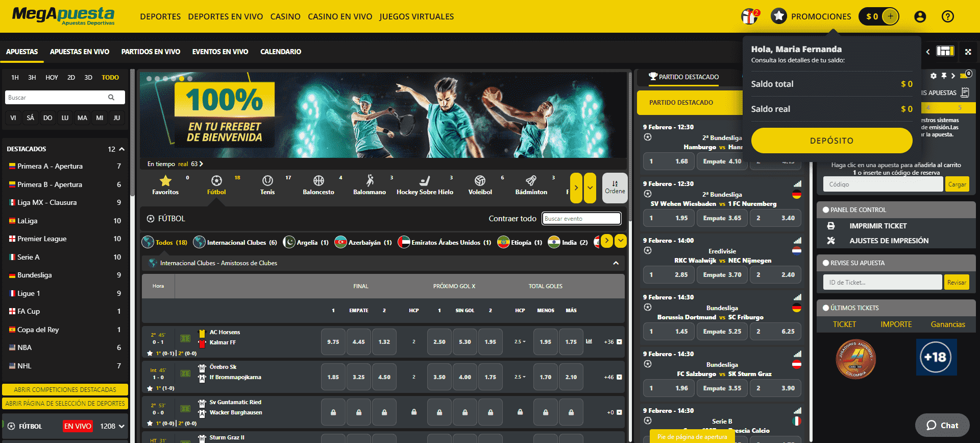Open the gift box promotions icon
This screenshot has width=980, height=443.
tap(749, 16)
